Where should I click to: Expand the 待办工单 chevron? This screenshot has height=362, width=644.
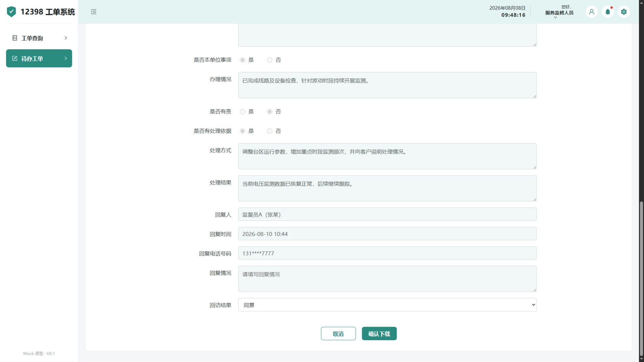66,58
